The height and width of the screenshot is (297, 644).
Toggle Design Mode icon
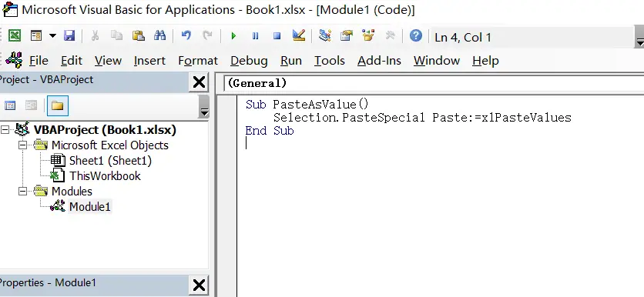tap(299, 36)
